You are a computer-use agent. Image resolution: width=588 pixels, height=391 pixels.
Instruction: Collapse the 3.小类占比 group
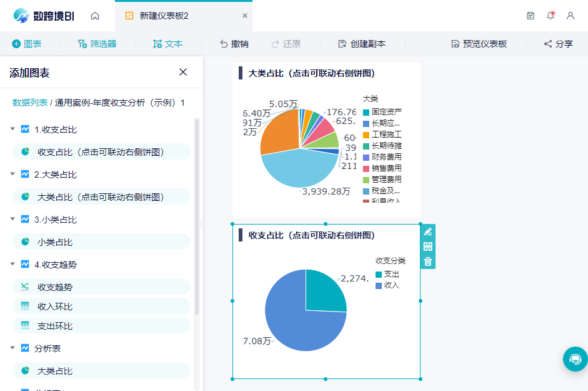tap(12, 219)
